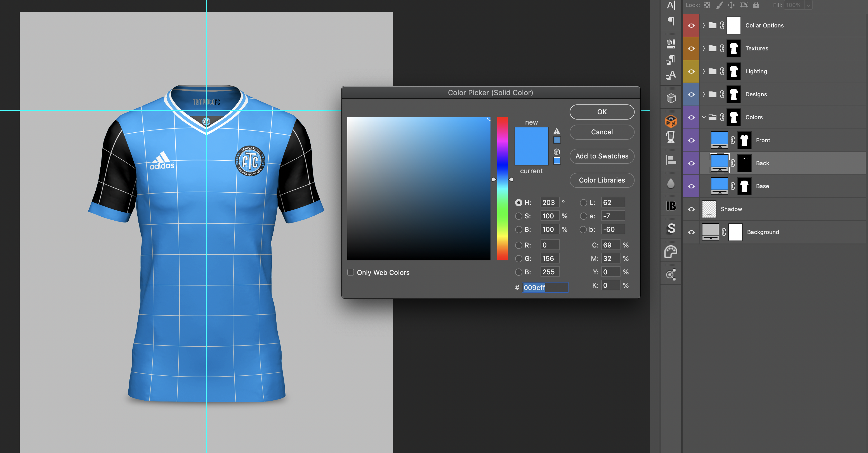Open the Fill percentage dropdown
The height and width of the screenshot is (453, 868).
[x=808, y=5]
